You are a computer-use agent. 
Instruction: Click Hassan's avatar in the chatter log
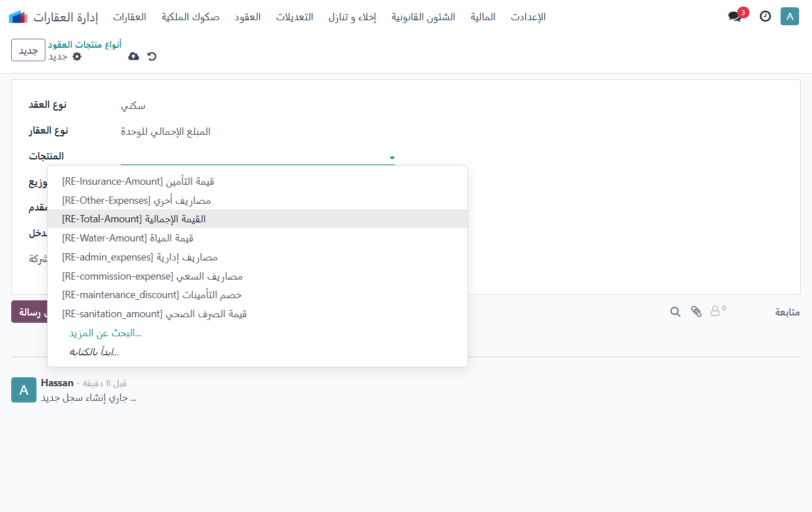tap(24, 390)
